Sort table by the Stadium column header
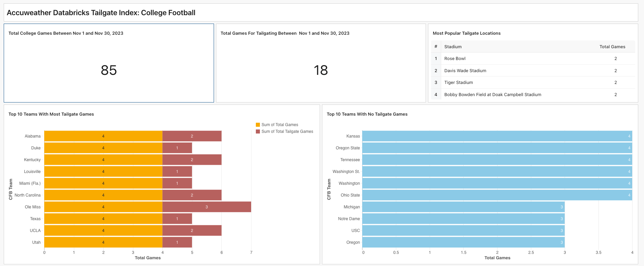This screenshot has width=644, height=266. pyautogui.click(x=453, y=47)
